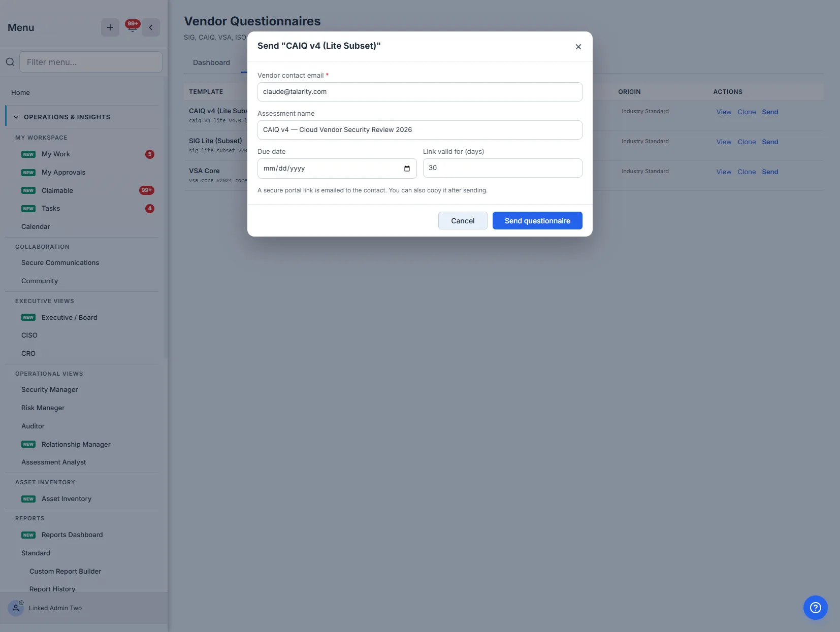
Task: Open Asset Inventory
Action: point(67,499)
